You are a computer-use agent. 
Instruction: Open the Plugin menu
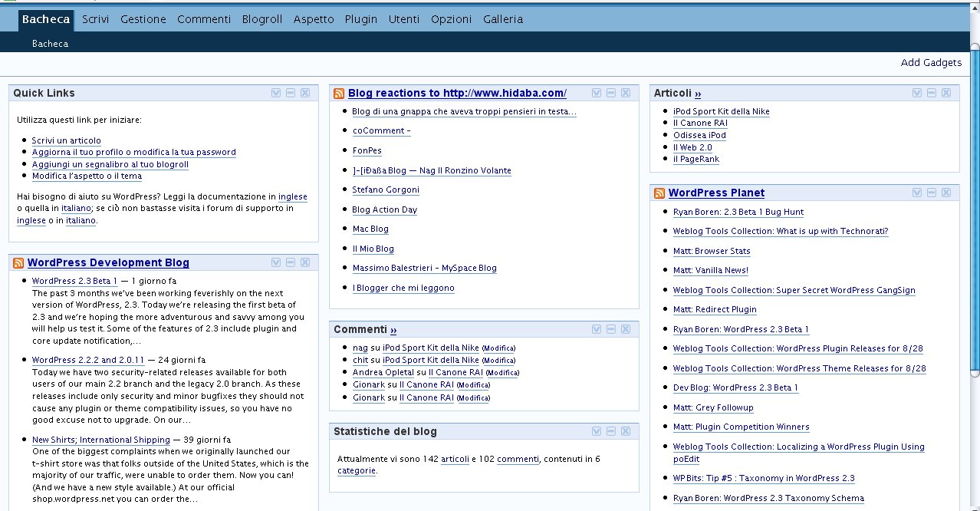coord(360,19)
